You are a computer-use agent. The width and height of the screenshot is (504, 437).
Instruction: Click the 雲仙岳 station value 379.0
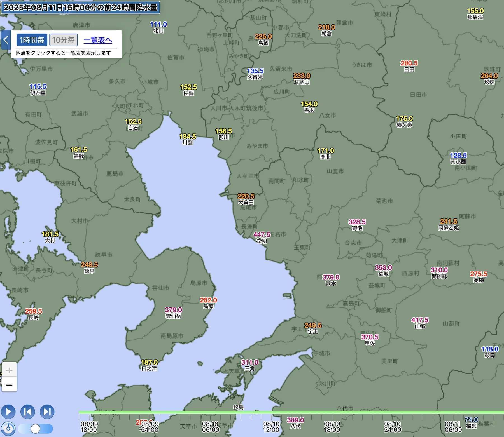[173, 310]
